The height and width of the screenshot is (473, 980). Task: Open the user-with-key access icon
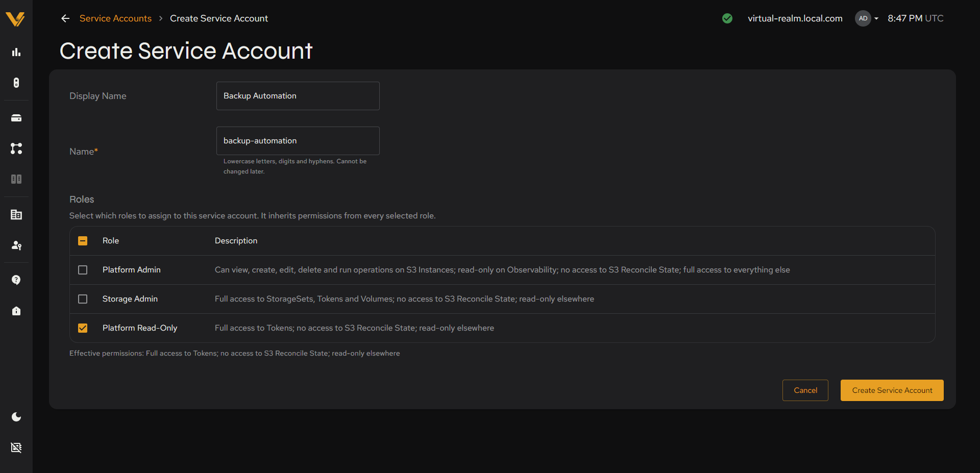16,245
